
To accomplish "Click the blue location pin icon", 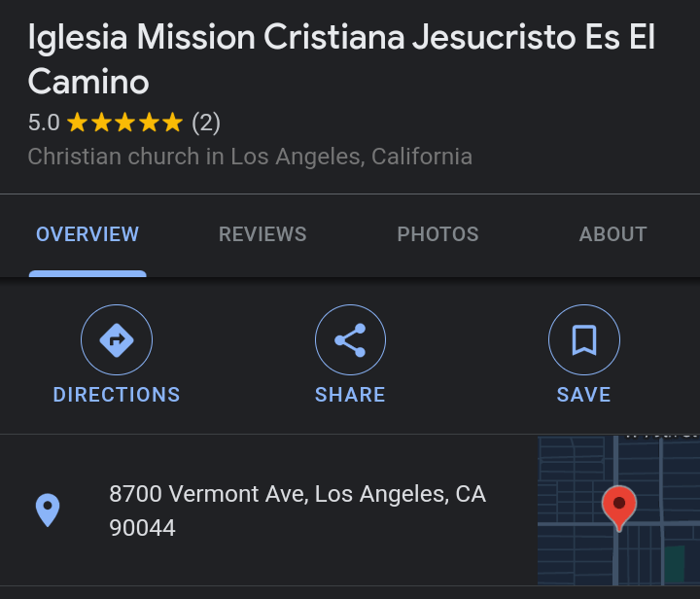I will click(48, 510).
